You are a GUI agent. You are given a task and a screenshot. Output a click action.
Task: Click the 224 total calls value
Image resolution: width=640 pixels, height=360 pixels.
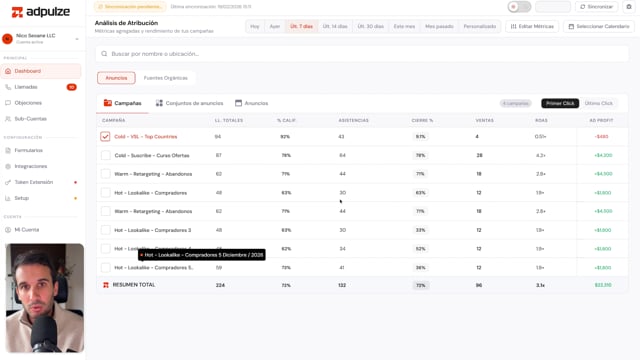tap(220, 285)
